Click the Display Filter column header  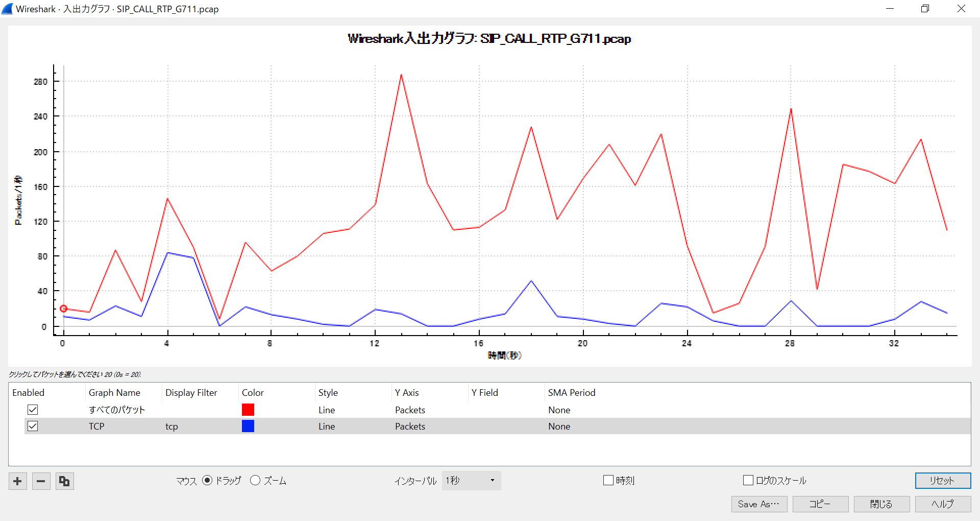(x=200, y=392)
